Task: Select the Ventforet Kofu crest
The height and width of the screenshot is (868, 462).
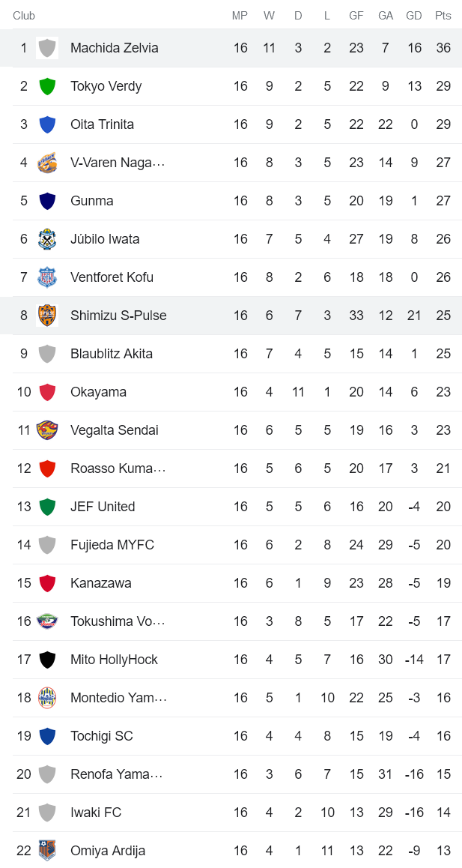Action: coord(47,277)
